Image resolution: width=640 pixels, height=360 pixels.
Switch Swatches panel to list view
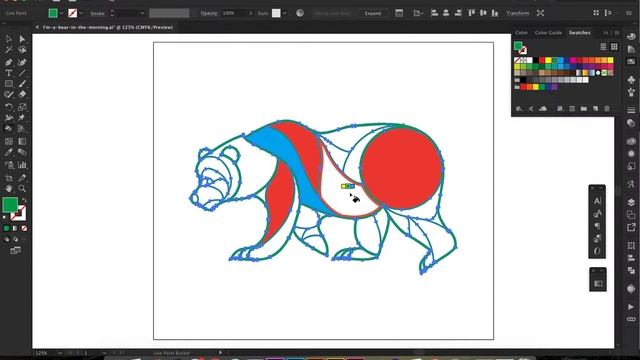click(603, 47)
